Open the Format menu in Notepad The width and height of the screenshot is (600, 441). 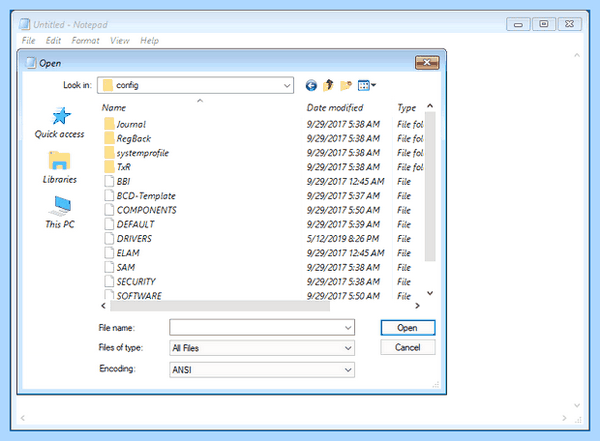tap(85, 41)
